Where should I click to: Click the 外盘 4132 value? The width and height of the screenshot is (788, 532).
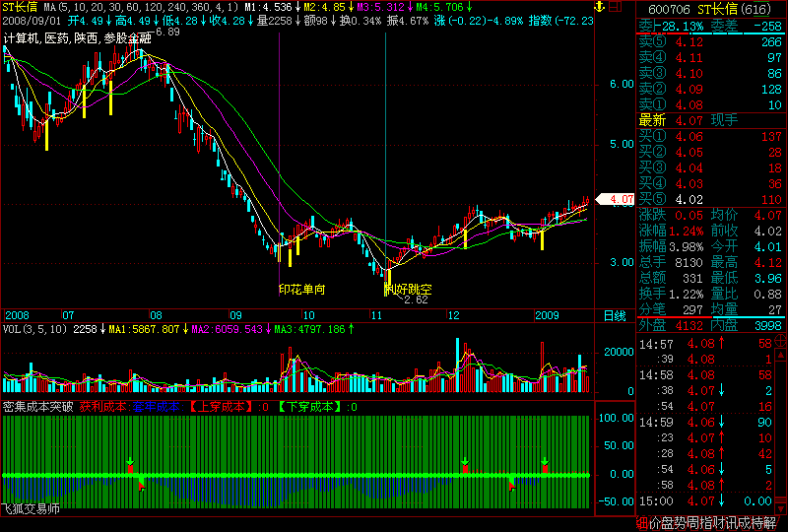689,325
